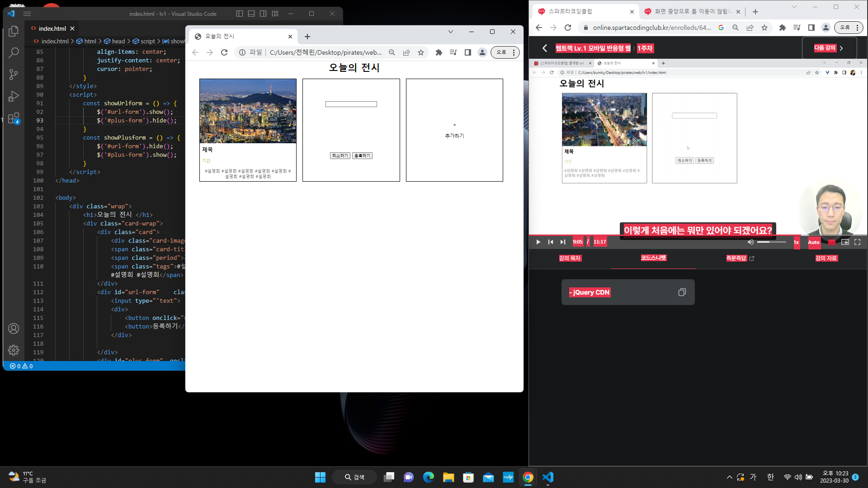This screenshot has width=868, height=488.
Task: Click the 취소하기 button
Action: tap(340, 155)
